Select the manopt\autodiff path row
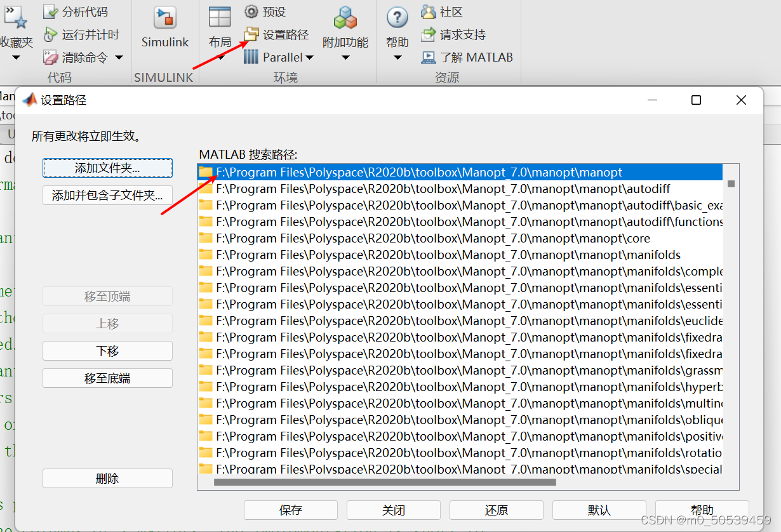 tap(460, 189)
